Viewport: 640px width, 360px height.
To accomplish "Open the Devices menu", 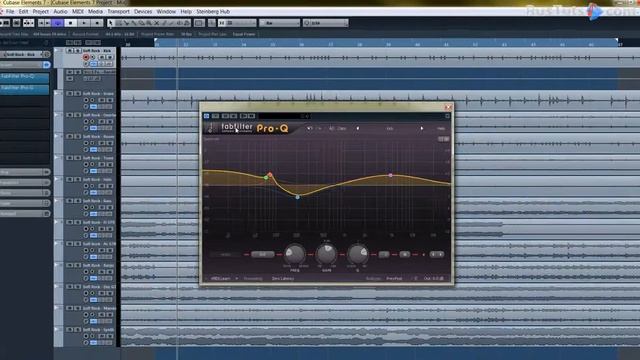I will [x=143, y=11].
